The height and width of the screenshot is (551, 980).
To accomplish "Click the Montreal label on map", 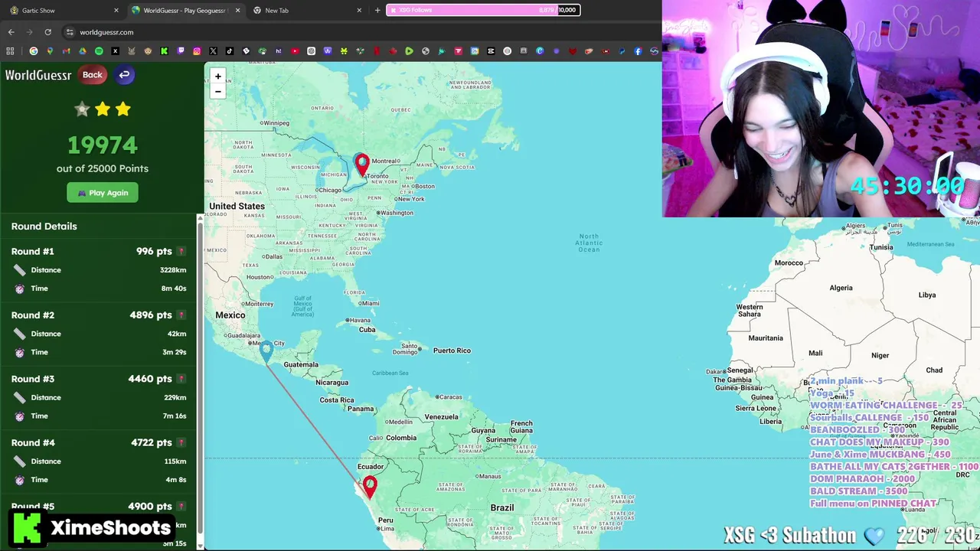I will coord(385,161).
